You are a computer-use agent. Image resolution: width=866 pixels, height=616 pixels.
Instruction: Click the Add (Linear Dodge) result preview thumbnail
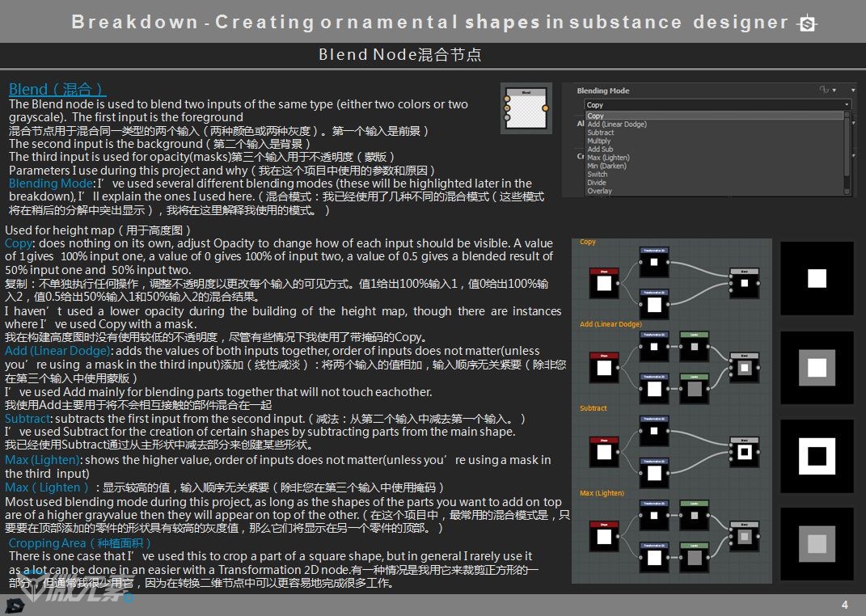coord(817,368)
